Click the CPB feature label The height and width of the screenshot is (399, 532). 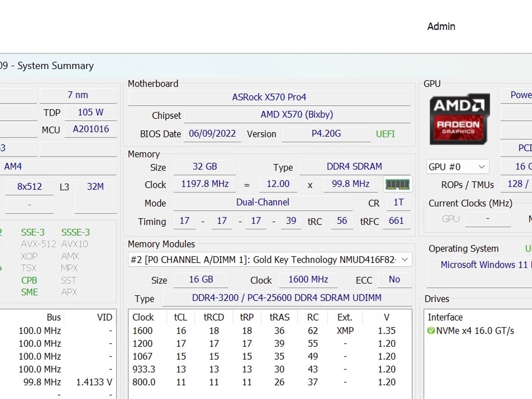(29, 281)
